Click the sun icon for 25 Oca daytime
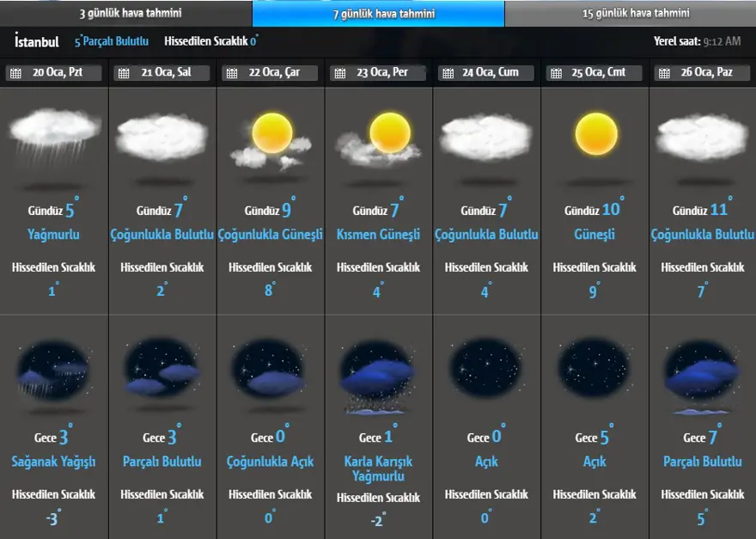Viewport: 756px width, 539px height. click(596, 135)
